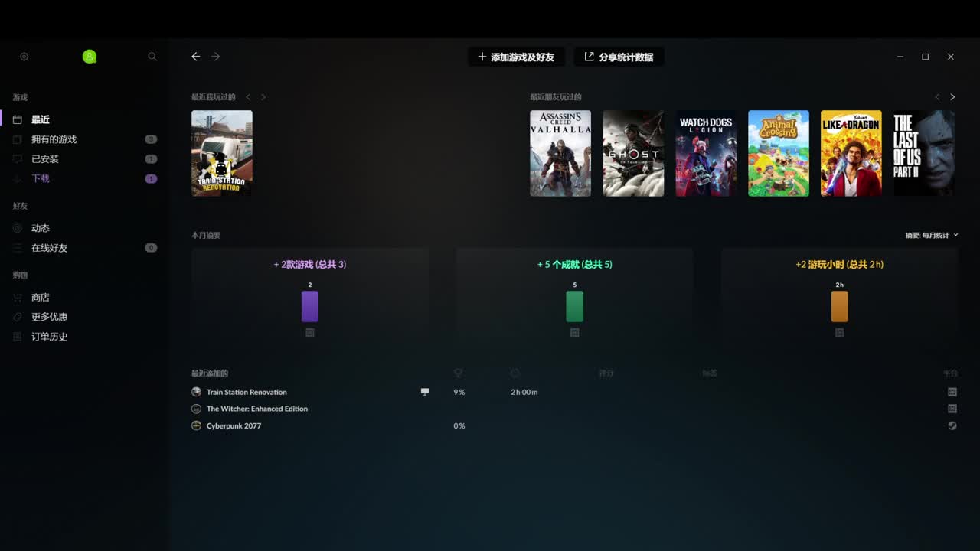980x551 pixels.
Task: Click the monitor icon on Train Station Renovation row
Action: click(x=425, y=392)
